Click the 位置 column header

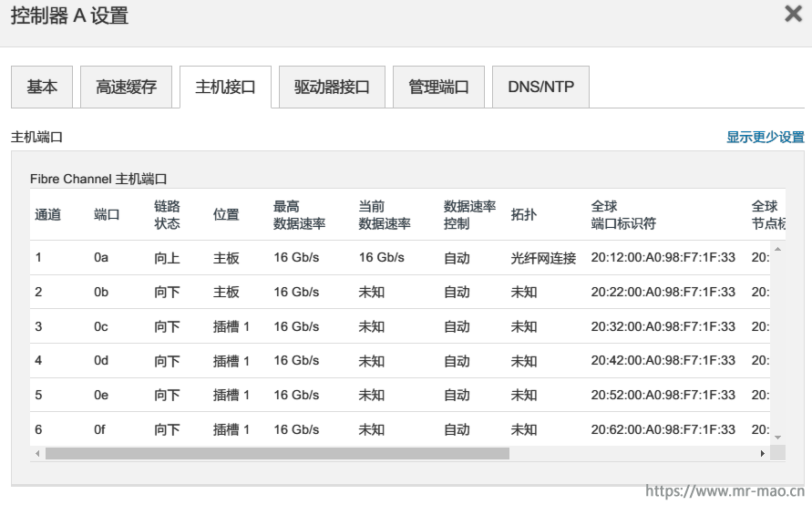[226, 214]
